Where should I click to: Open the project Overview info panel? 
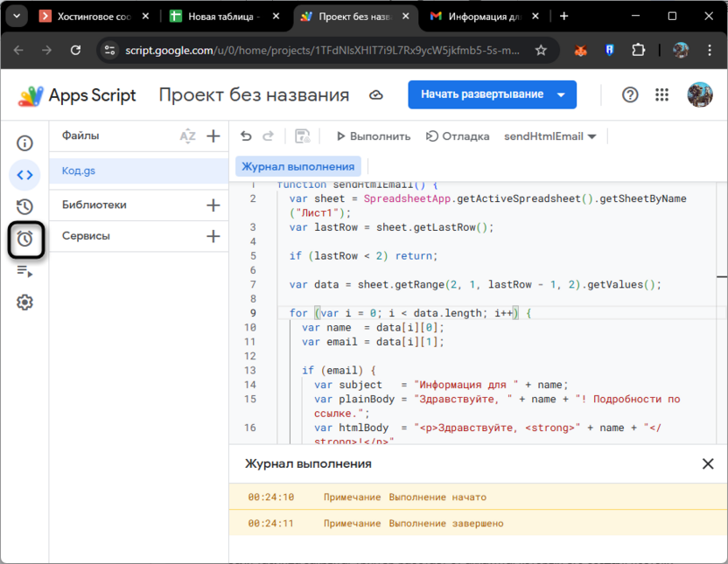24,143
